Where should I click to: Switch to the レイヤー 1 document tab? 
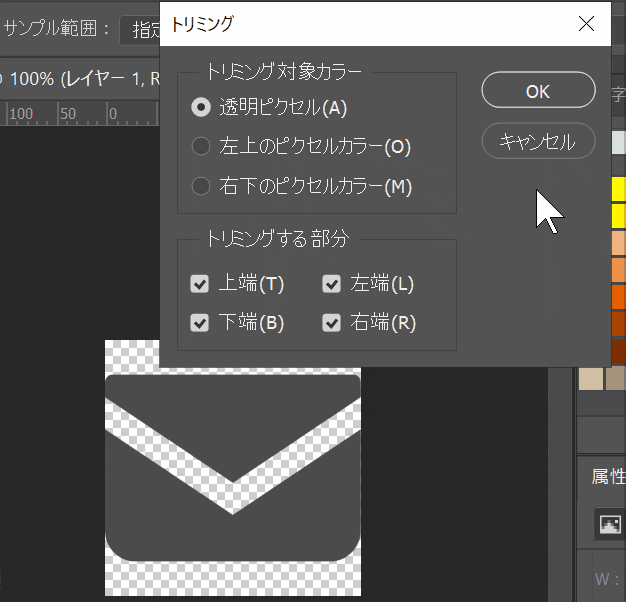pyautogui.click(x=80, y=77)
